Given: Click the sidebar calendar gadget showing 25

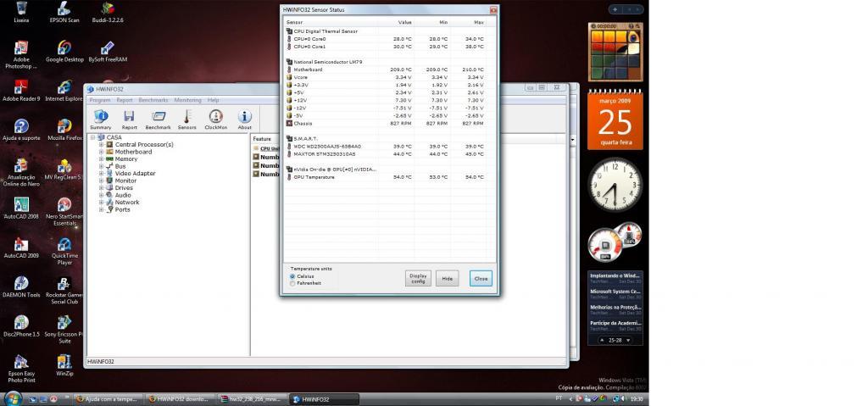Looking at the screenshot, I should (615, 120).
